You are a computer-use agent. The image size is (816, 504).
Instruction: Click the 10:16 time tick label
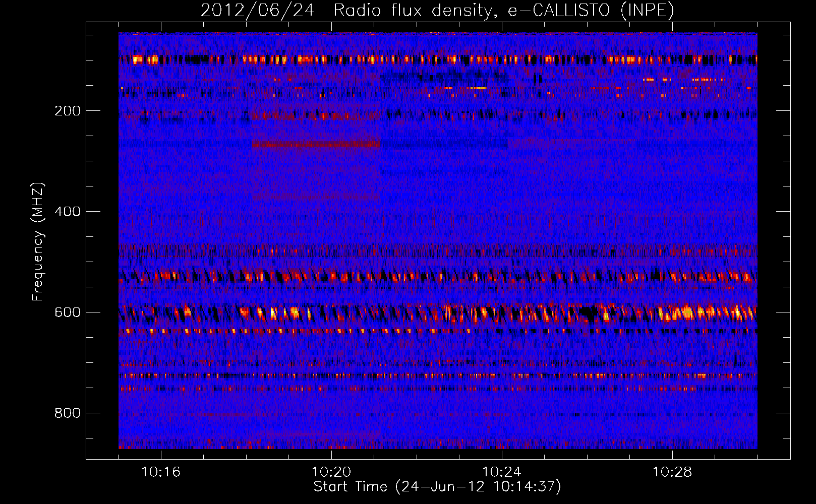161,472
